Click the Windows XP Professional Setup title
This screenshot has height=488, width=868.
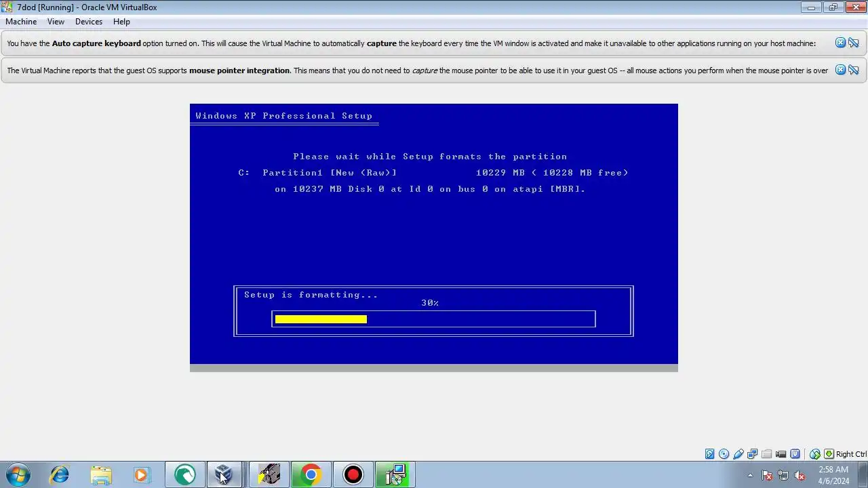click(x=283, y=116)
